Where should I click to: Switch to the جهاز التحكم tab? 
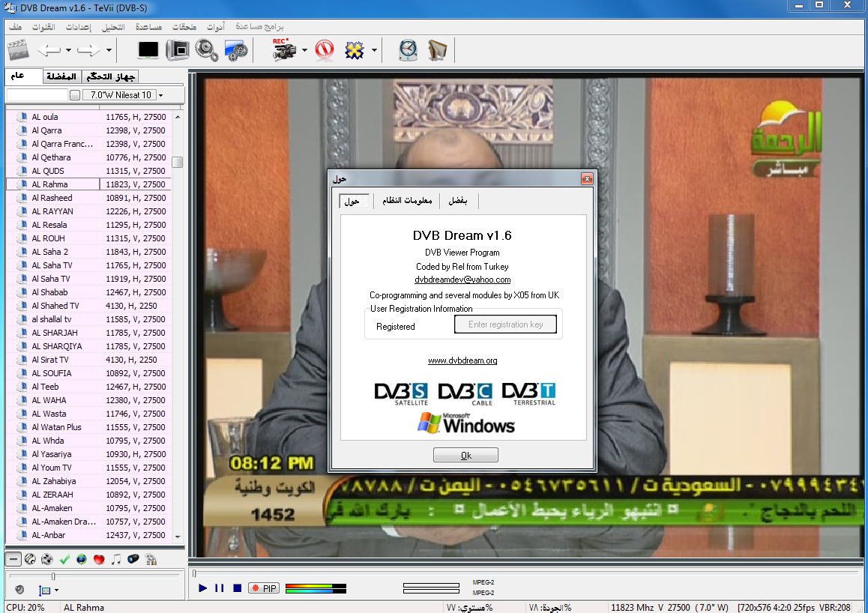pyautogui.click(x=110, y=76)
